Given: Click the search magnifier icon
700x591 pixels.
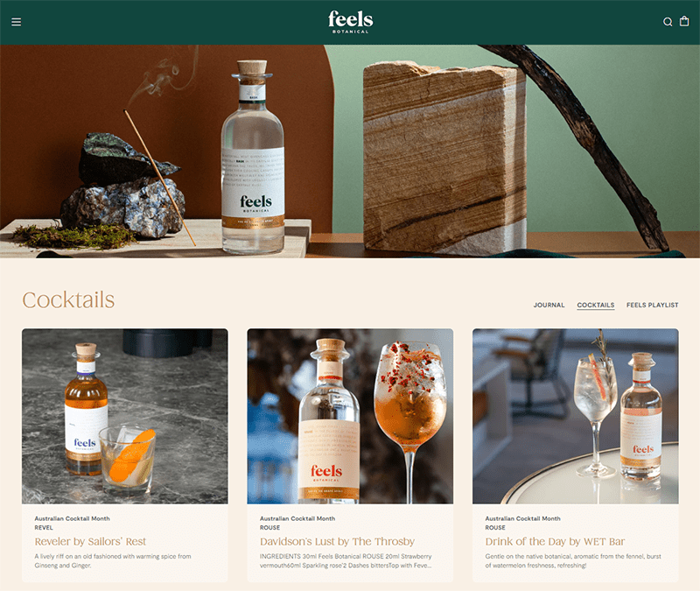Looking at the screenshot, I should point(668,22).
